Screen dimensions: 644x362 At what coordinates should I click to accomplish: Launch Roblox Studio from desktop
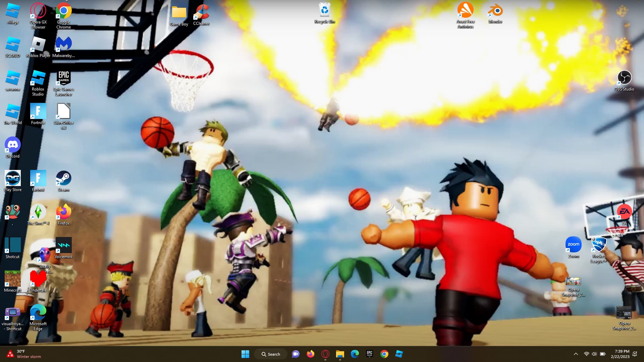point(38,83)
